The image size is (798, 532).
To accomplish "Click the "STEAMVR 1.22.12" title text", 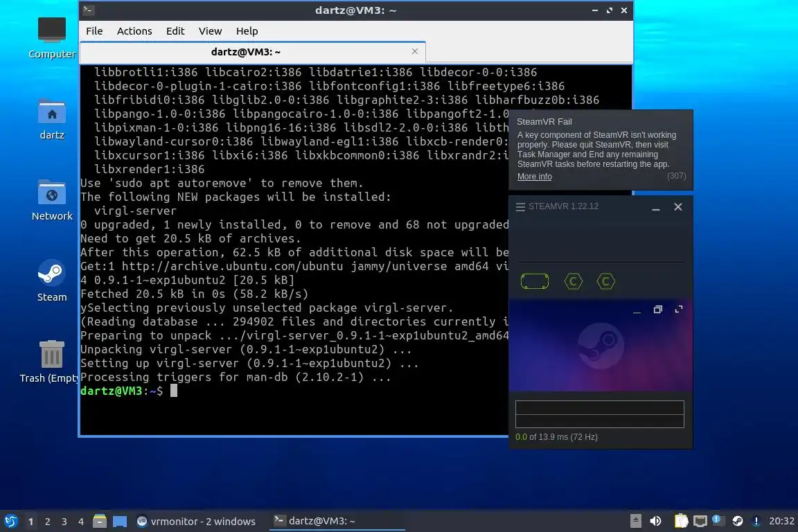I will click(563, 206).
